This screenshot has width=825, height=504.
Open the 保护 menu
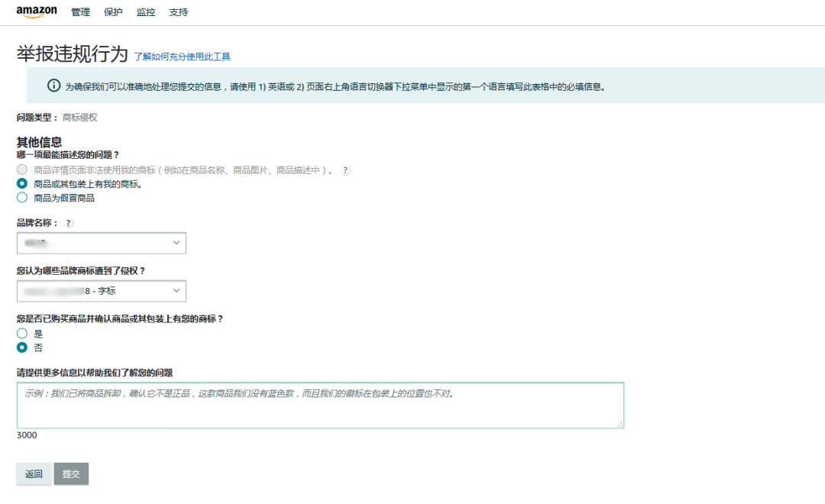[x=112, y=11]
